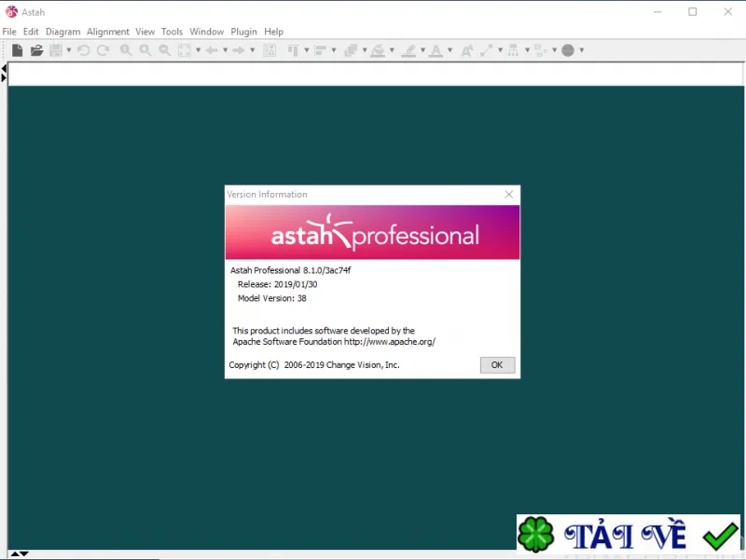Click the Save floppy disk icon

(56, 50)
